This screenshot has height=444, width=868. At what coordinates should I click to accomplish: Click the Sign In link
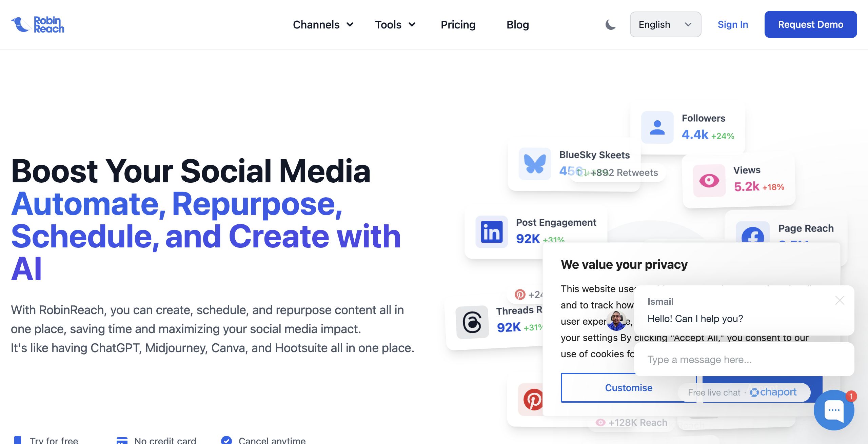(733, 24)
